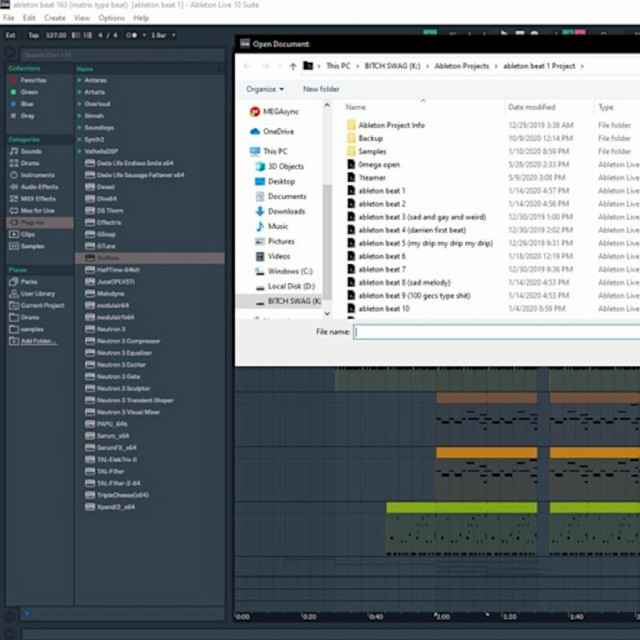This screenshot has height=640, width=640.
Task: Select Dada Life Sausage Fattener plug-in
Action: [x=140, y=175]
